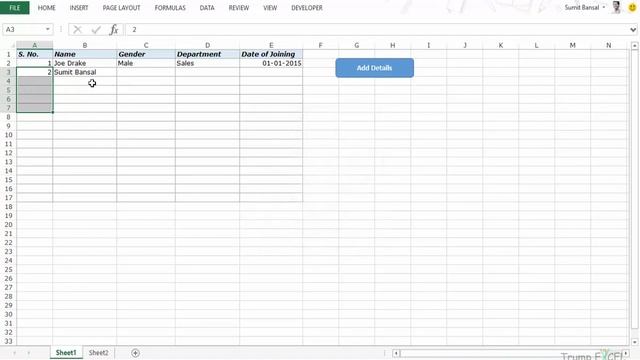
Task: Select cell A2 containing 1
Action: pyautogui.click(x=34, y=63)
